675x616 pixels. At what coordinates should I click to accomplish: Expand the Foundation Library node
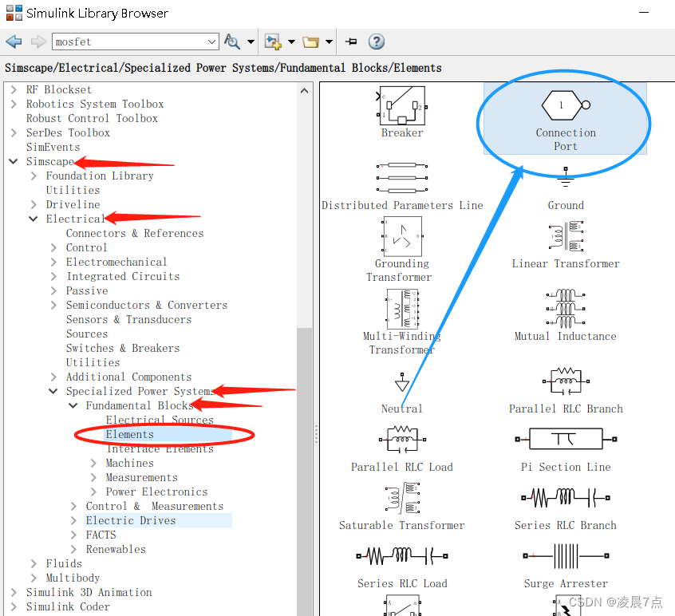pos(34,176)
